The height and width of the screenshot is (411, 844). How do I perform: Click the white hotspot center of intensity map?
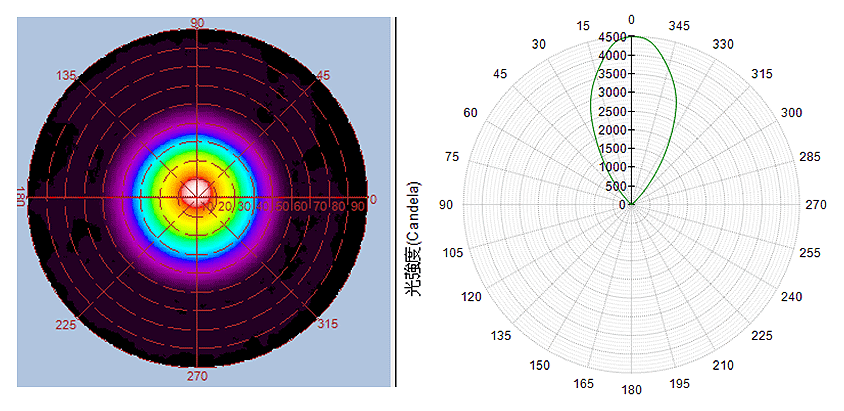(x=196, y=193)
